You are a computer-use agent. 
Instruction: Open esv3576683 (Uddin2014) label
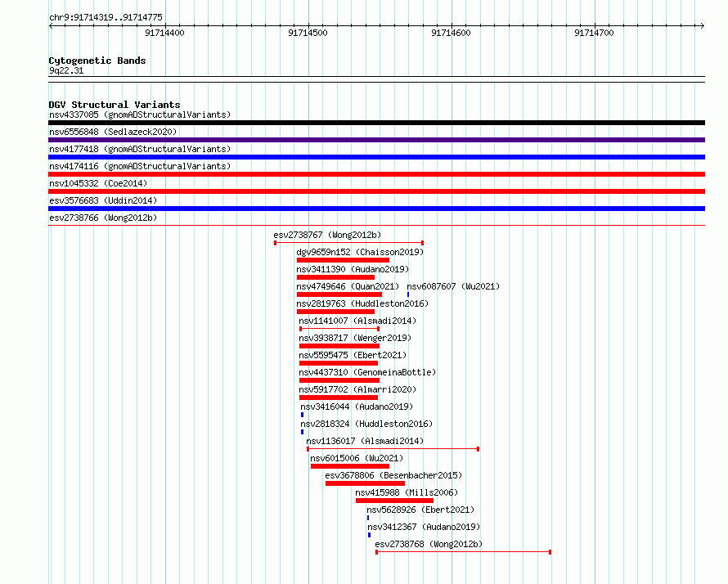(103, 200)
